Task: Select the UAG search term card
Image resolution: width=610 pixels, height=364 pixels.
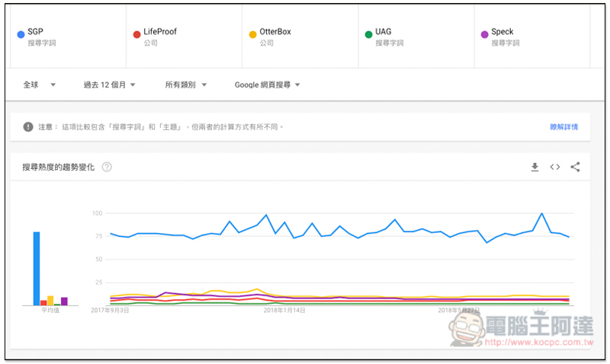Action: coord(416,37)
